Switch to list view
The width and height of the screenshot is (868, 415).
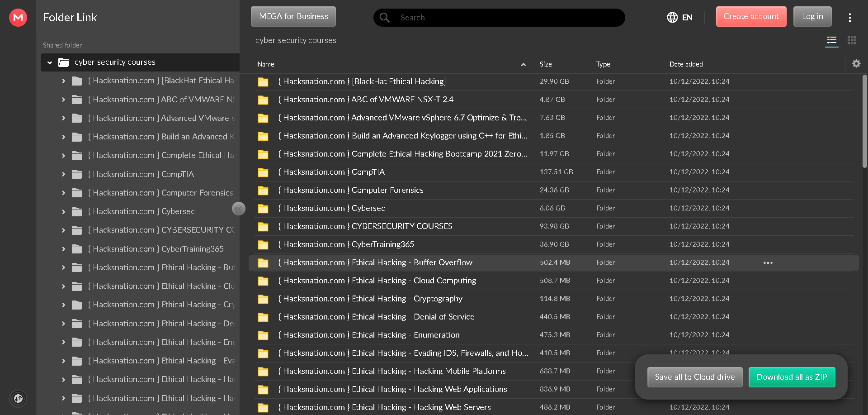(832, 40)
